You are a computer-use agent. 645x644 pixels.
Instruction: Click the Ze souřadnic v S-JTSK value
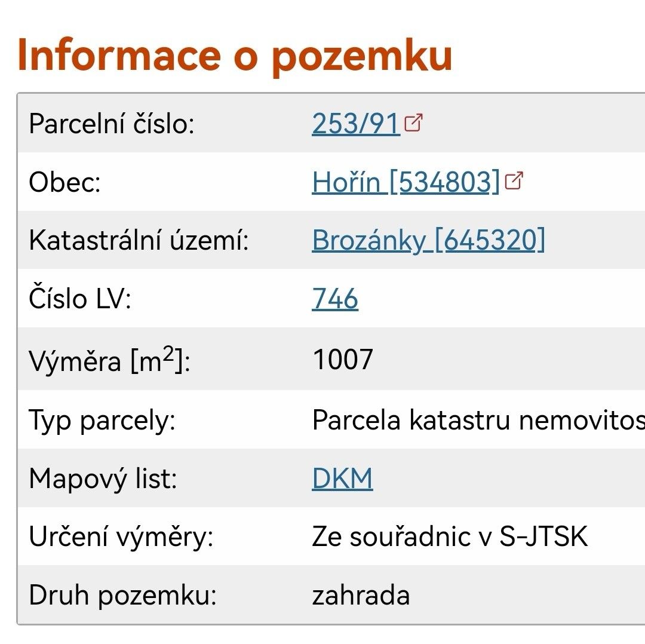pos(450,536)
